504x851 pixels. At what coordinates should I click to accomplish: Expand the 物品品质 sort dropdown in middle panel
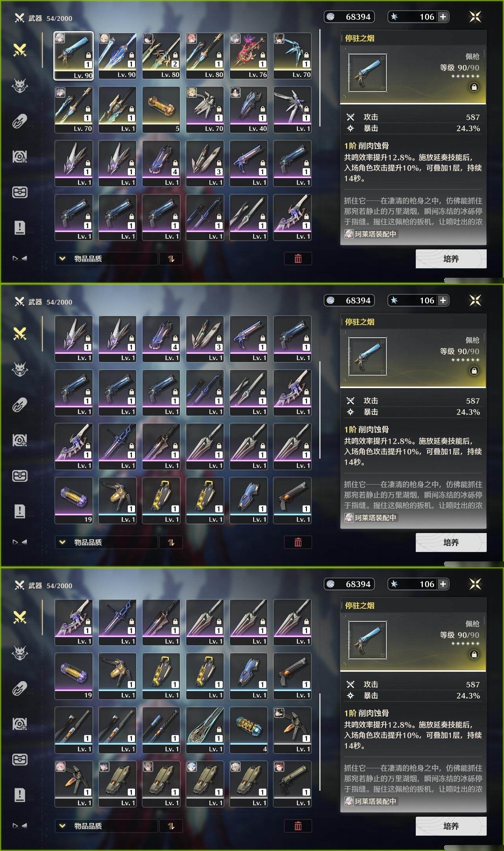coord(106,542)
